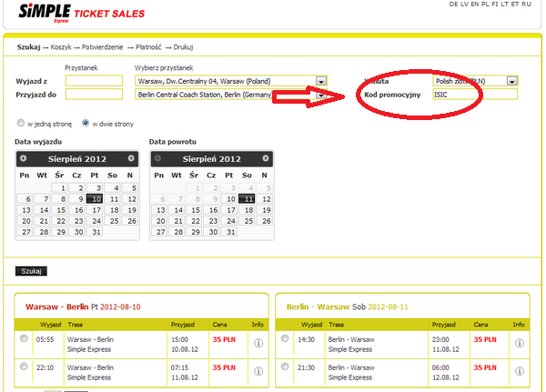Select day 20 in return calendar

[x=158, y=221]
